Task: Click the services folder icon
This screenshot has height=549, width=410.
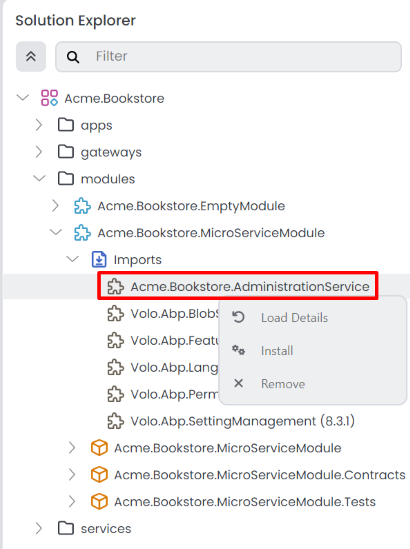Action: coord(66,528)
